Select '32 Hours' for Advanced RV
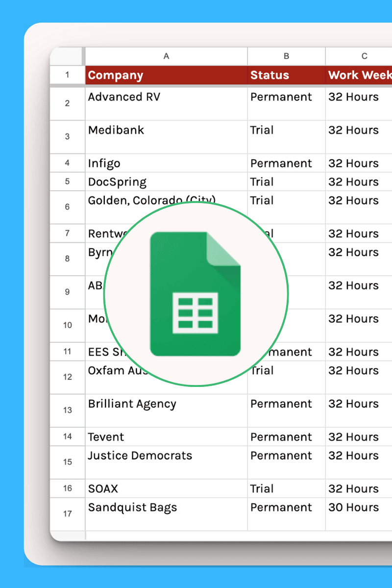The width and height of the screenshot is (392, 588). pos(359,103)
